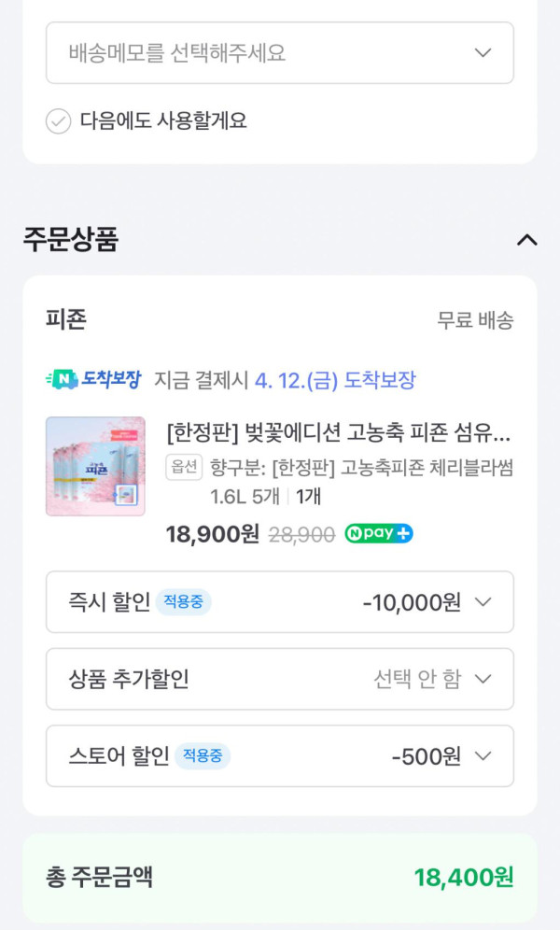Click the 총 주문금액 18,400원 total

tap(464, 878)
